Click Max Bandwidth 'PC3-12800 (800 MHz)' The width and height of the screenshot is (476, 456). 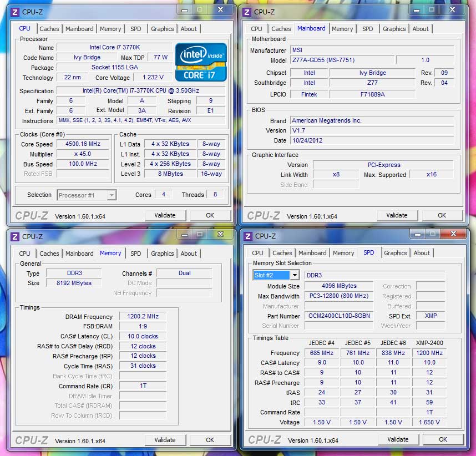click(339, 296)
